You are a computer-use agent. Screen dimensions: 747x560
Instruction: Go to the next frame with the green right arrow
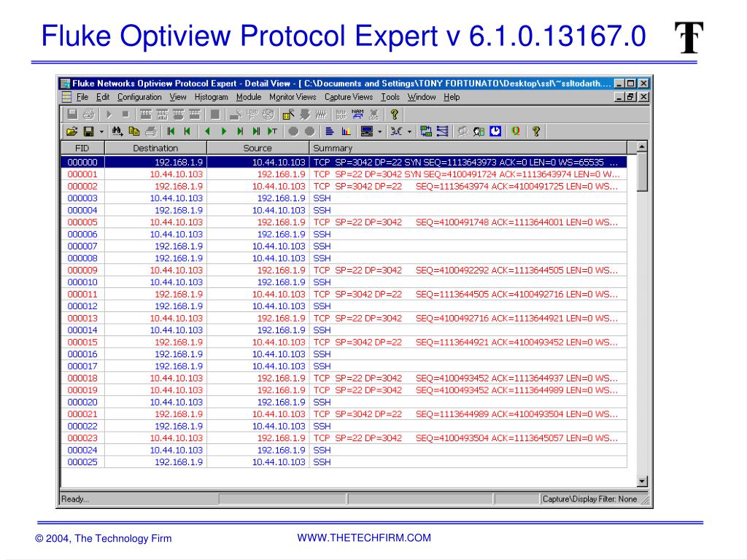223,131
